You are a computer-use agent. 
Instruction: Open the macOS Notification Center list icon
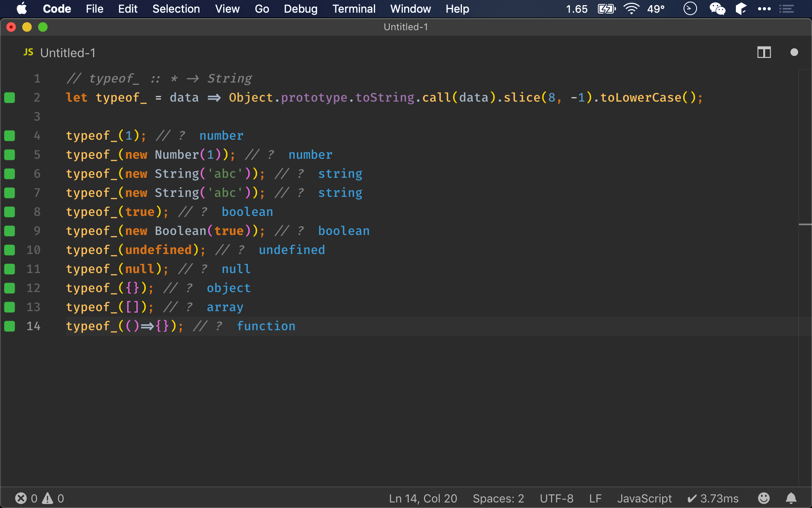[786, 9]
